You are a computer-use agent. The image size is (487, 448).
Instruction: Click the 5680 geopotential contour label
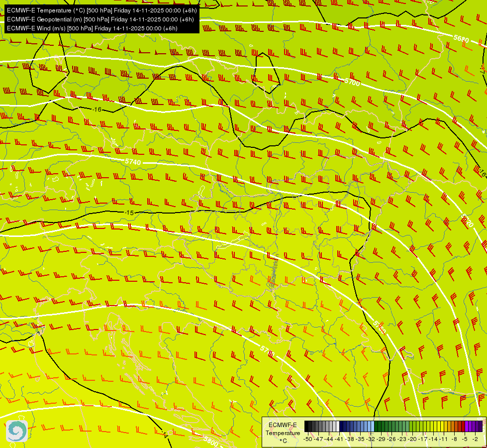[x=461, y=39]
